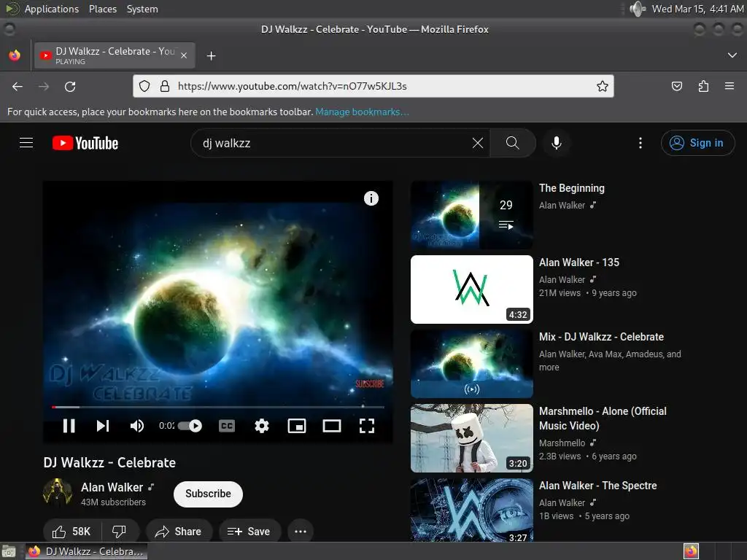Open Mix - DJ Walkzz - Celebrate
Screen dimensions: 747x560
point(601,337)
